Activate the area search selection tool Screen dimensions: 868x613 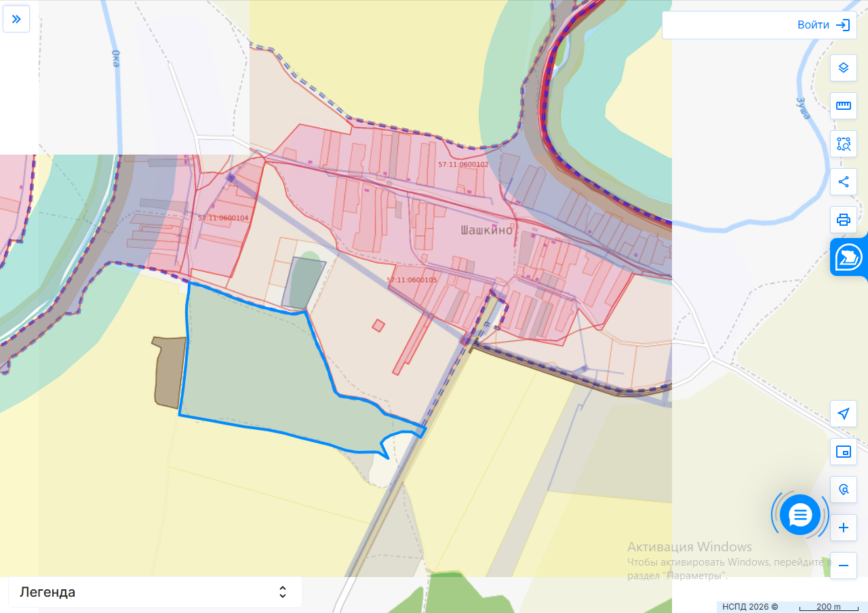tap(844, 144)
